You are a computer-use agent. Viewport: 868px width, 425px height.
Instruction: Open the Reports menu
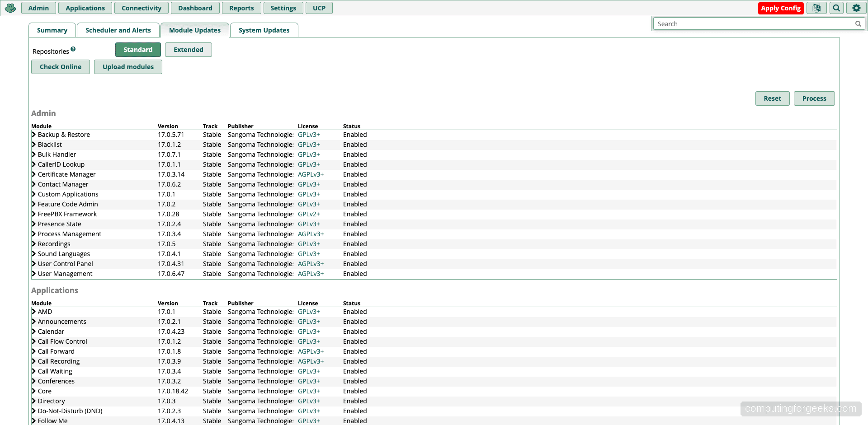[241, 8]
